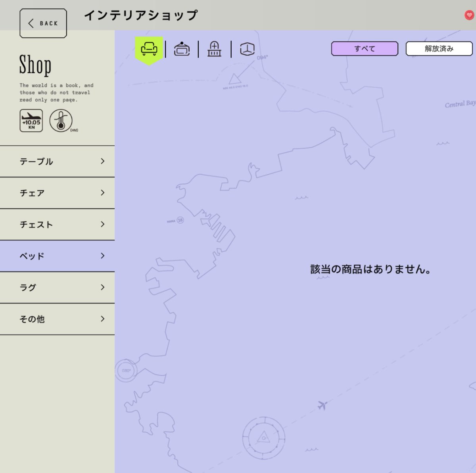This screenshot has width=476, height=473.
Task: Open the ラグ category
Action: [57, 288]
